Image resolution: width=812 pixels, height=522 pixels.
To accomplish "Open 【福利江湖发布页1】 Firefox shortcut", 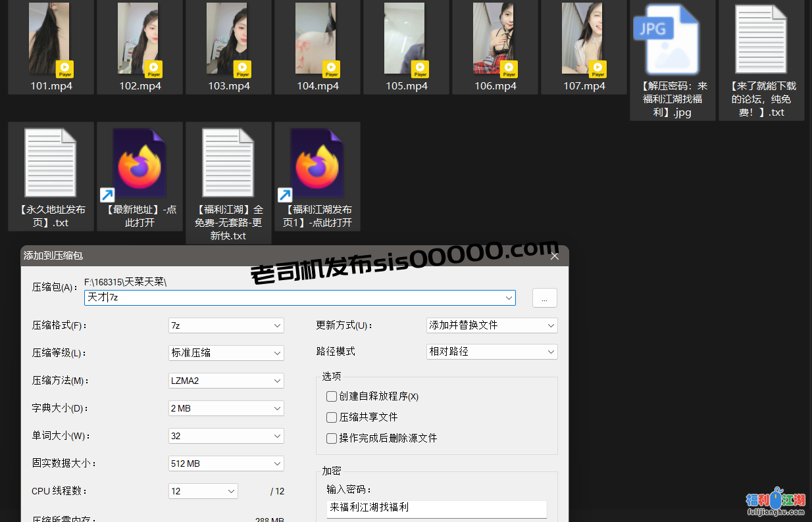I will (317, 162).
